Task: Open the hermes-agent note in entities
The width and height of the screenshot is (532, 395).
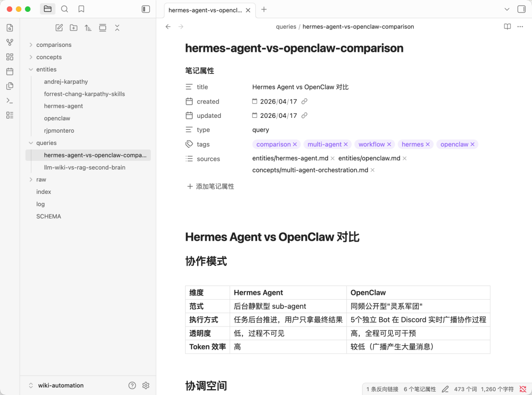Action: (63, 106)
